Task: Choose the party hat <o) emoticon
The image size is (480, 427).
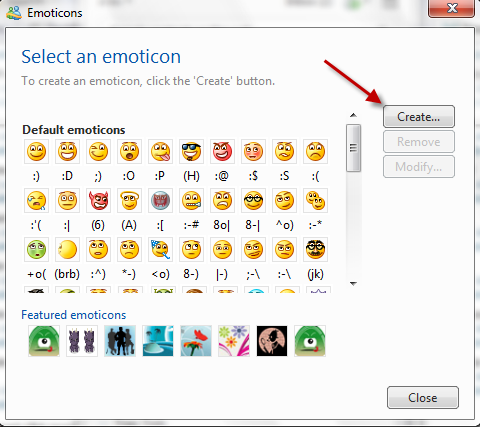Action: [160, 249]
